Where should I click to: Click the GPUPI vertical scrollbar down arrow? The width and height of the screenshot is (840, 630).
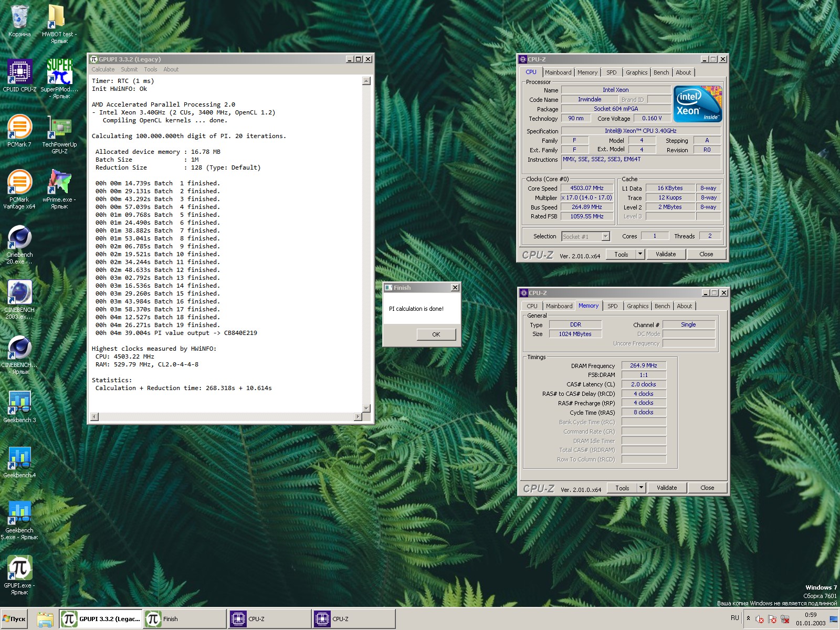366,408
